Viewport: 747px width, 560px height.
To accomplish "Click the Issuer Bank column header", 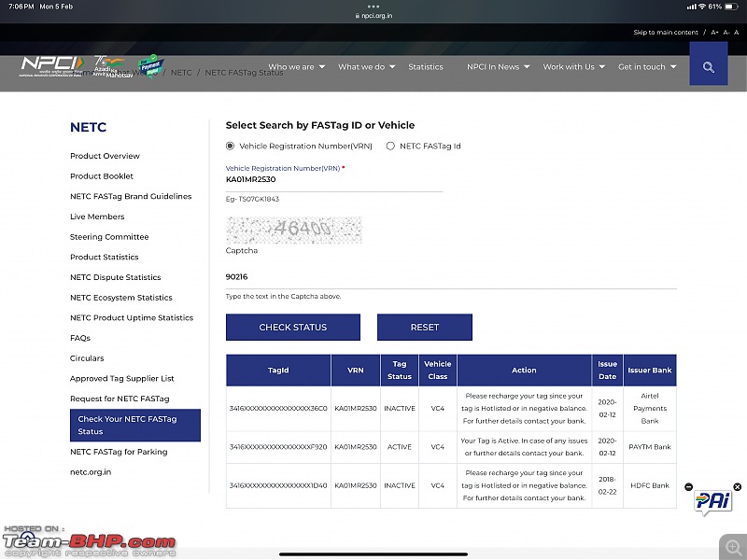I will coord(650,370).
